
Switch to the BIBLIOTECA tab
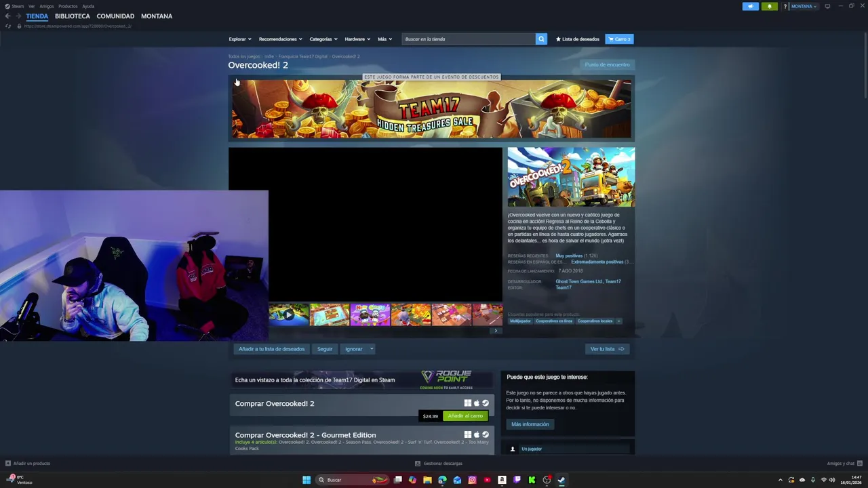(x=73, y=16)
